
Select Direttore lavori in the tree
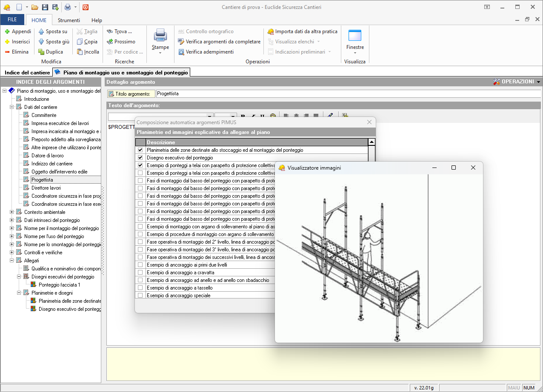(46, 188)
